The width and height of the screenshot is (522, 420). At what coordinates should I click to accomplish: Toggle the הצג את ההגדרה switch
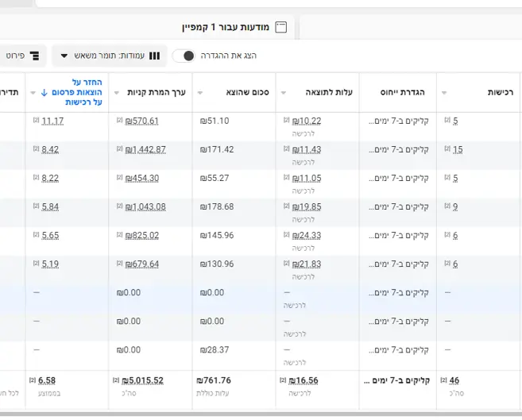184,56
